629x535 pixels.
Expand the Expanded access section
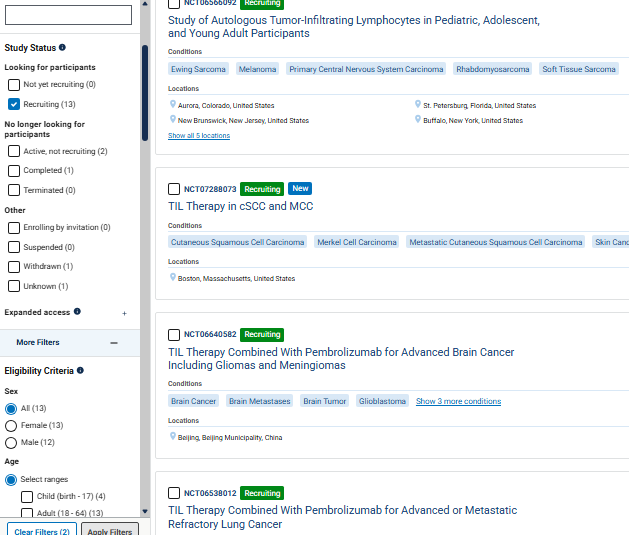click(124, 313)
